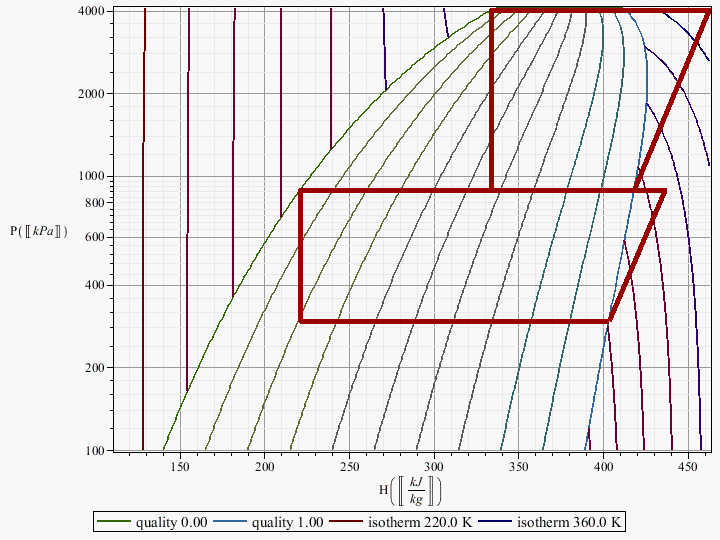Click the P (kPa) y-axis title
Screen dimensions: 720x540
click(39, 232)
